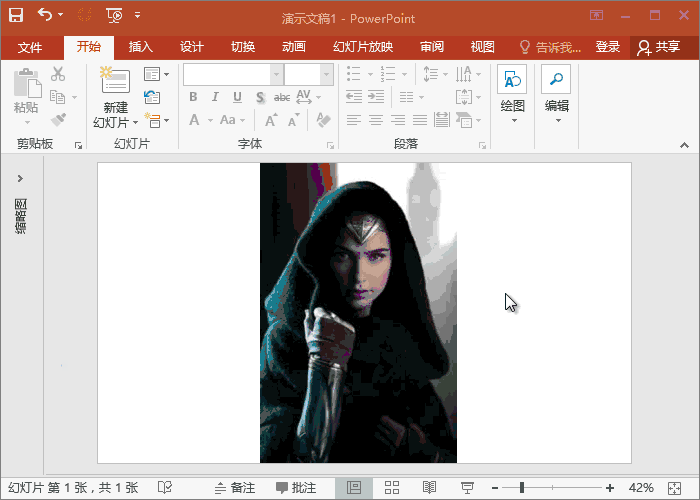Click the Columns icon
The width and height of the screenshot is (700, 500).
tap(407, 97)
